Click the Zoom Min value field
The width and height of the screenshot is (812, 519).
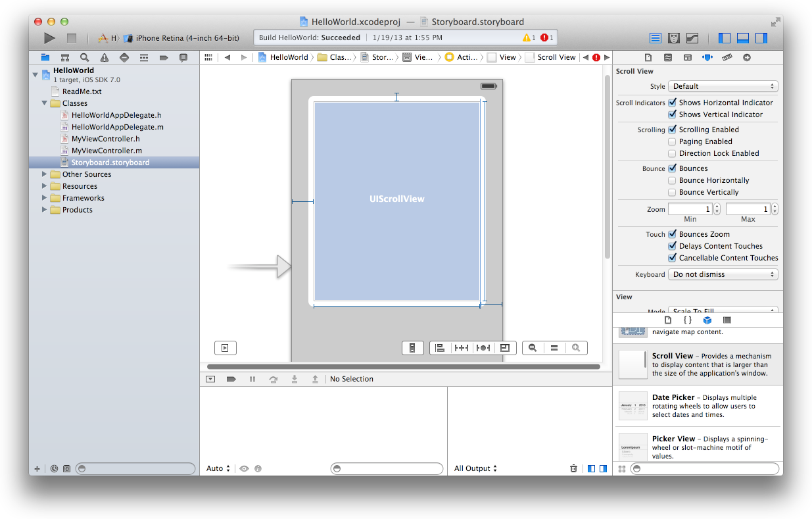[x=690, y=209]
